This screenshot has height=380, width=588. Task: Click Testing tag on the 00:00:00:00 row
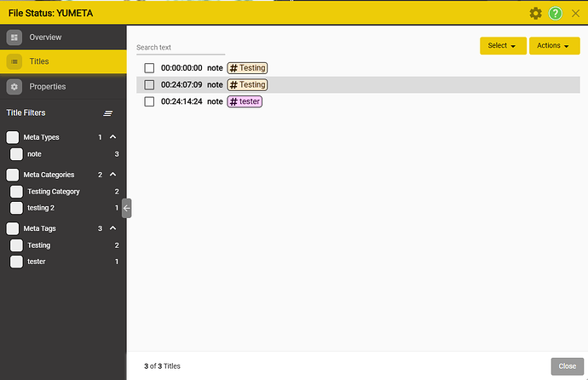click(247, 68)
